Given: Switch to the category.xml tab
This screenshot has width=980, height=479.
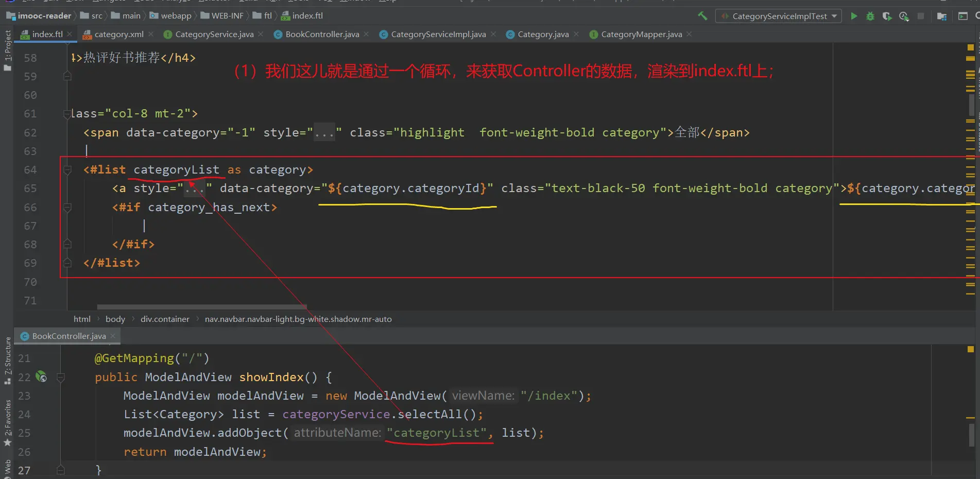Looking at the screenshot, I should click(x=118, y=35).
